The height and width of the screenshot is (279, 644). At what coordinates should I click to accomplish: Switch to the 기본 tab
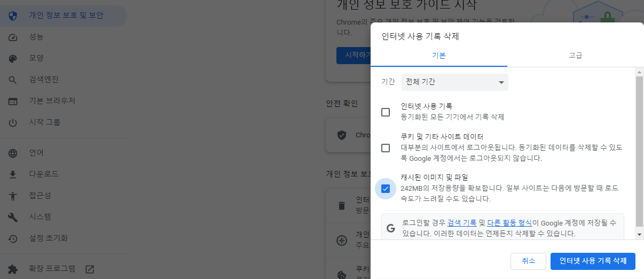pos(439,56)
